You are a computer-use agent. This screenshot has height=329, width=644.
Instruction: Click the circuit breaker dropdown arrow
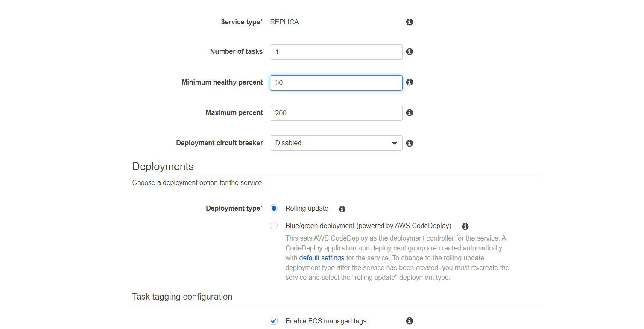(x=394, y=143)
